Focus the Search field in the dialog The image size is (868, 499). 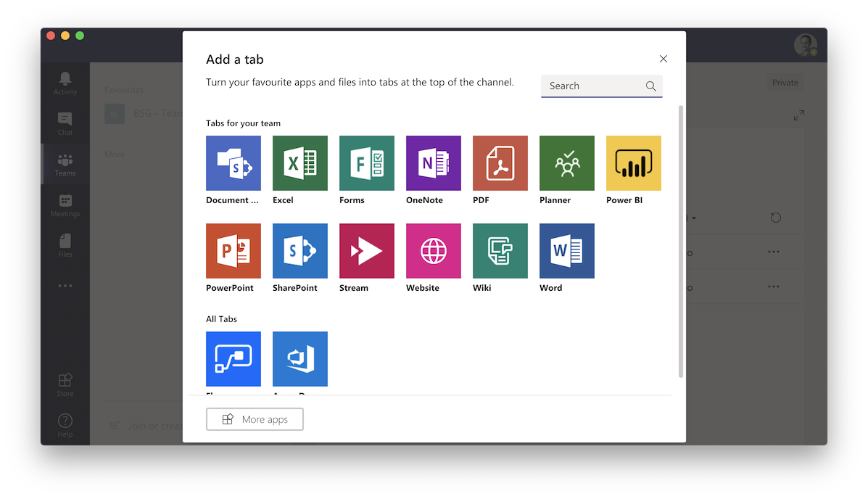pos(602,86)
